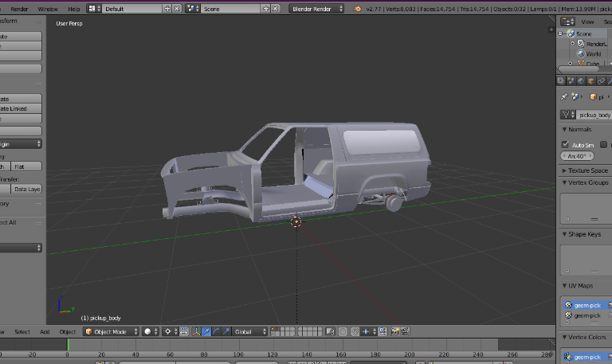Click the World icon in outliner

[583, 54]
